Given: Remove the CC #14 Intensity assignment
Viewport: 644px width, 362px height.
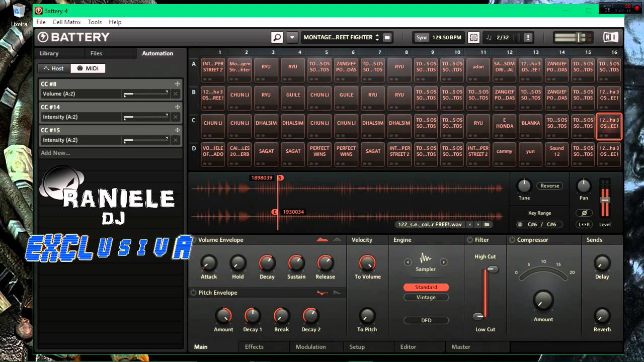Looking at the screenshot, I should 176,117.
